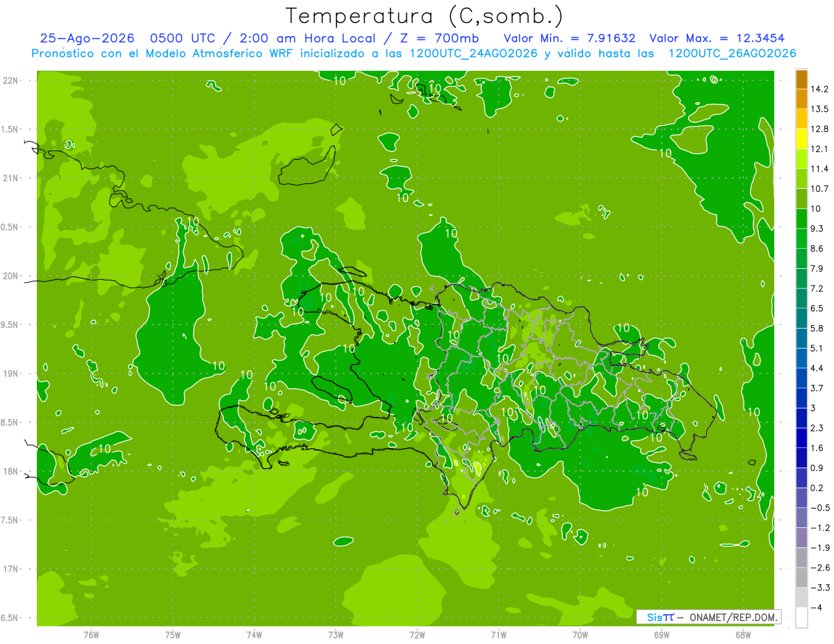The height and width of the screenshot is (644, 834).
Task: Click the '71W' longitude label
Action: point(498,634)
